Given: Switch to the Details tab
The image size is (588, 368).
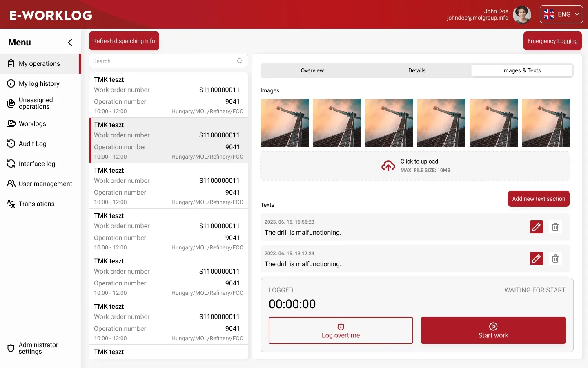Looking at the screenshot, I should (417, 70).
